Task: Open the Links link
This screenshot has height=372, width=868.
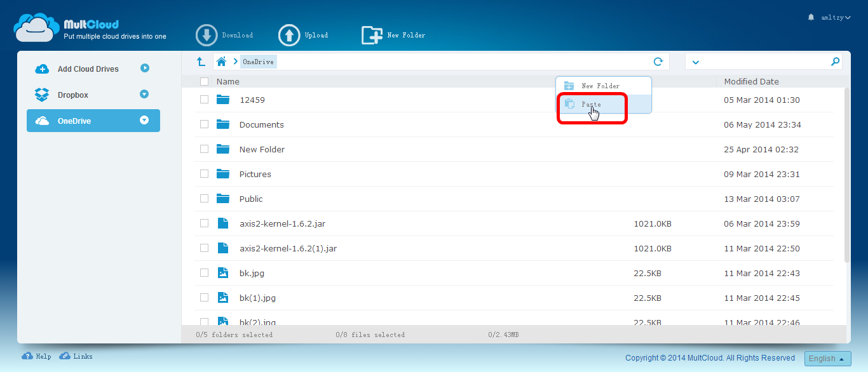Action: tap(83, 357)
